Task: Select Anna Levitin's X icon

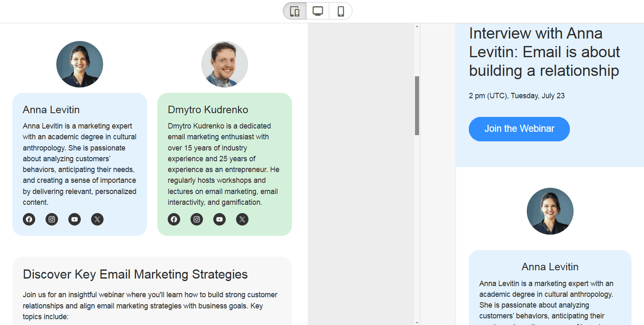Action: coord(97,219)
